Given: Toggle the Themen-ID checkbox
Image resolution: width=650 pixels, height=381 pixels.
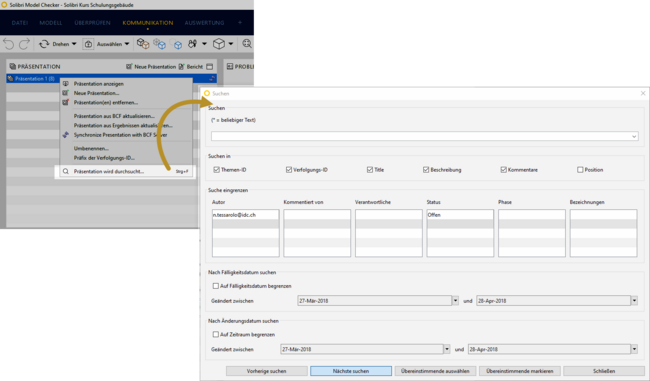Looking at the screenshot, I should pyautogui.click(x=216, y=170).
